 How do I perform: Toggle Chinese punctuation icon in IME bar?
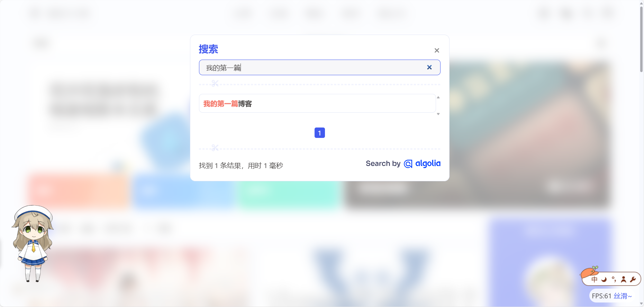coord(614,280)
